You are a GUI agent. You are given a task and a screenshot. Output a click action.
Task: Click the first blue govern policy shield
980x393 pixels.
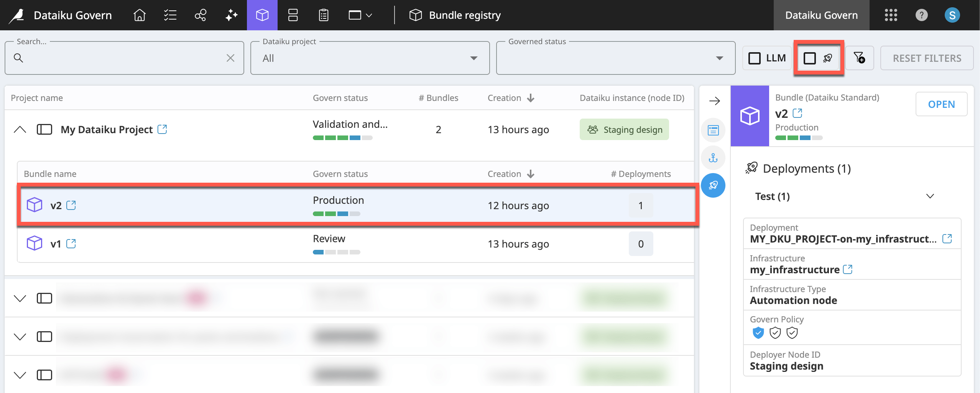click(x=758, y=333)
